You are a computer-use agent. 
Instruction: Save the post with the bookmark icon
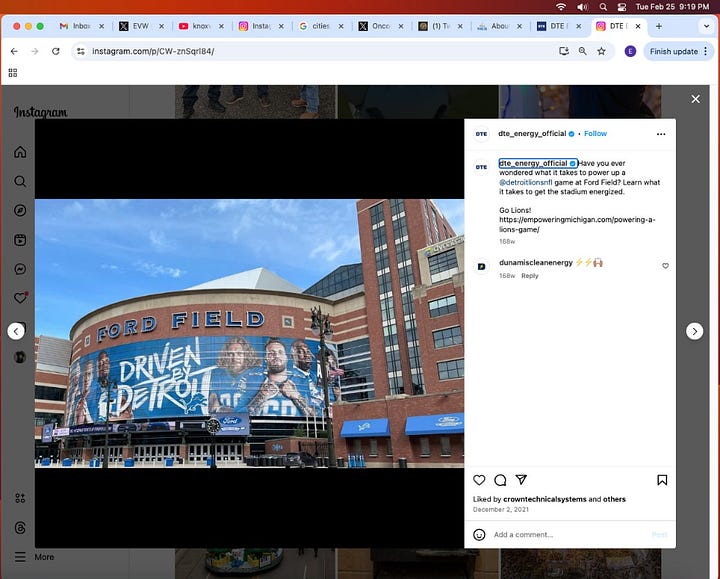[662, 480]
